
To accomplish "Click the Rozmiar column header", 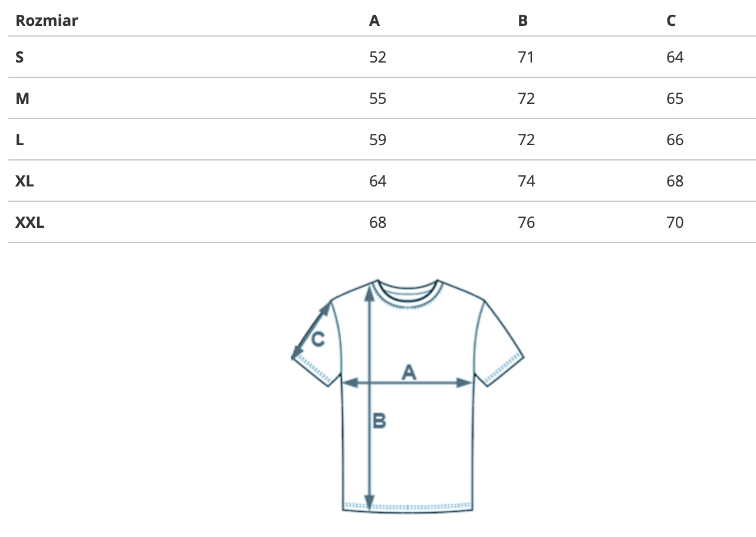I will (47, 21).
